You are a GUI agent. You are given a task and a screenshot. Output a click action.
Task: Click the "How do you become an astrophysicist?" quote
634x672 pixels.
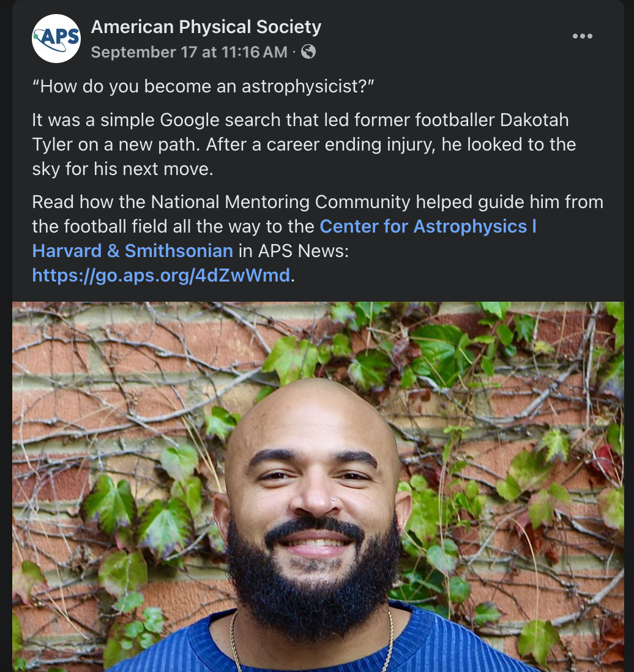[x=203, y=86]
